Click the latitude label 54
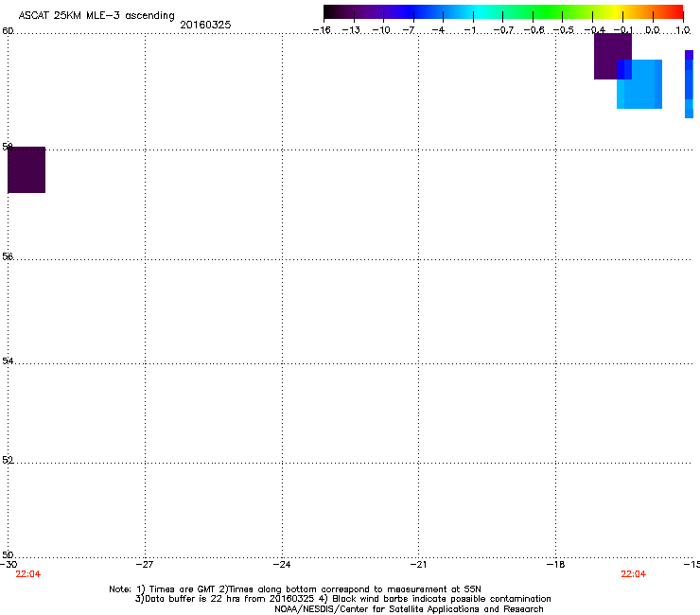700x615 pixels. [x=8, y=360]
